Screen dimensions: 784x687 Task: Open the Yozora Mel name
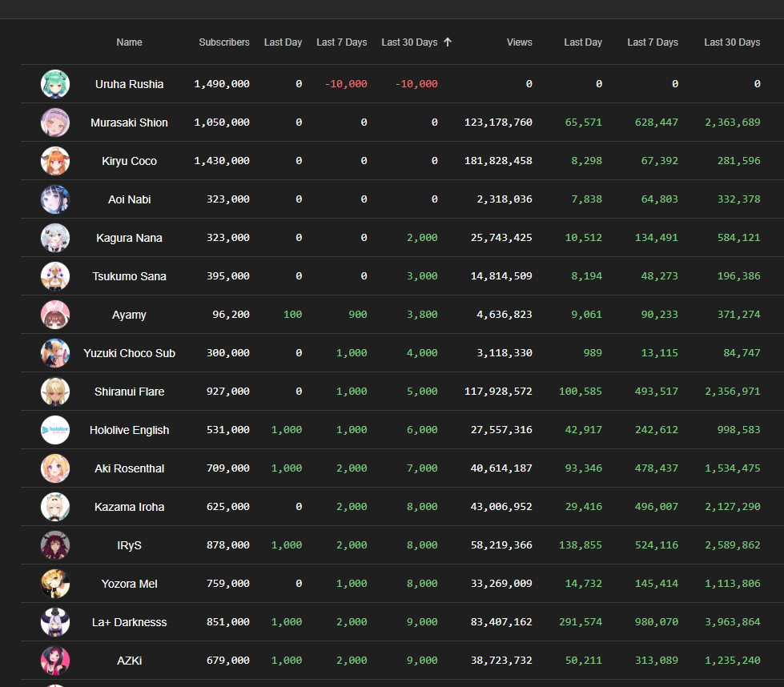[130, 584]
